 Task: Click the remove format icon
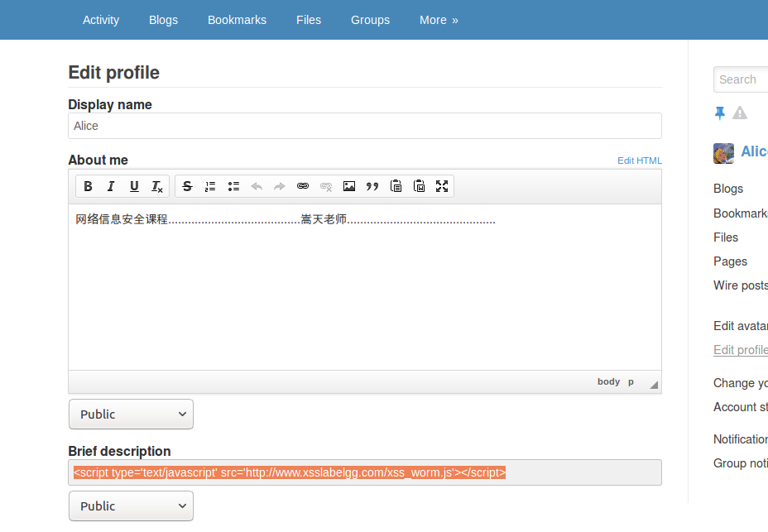pos(157,186)
